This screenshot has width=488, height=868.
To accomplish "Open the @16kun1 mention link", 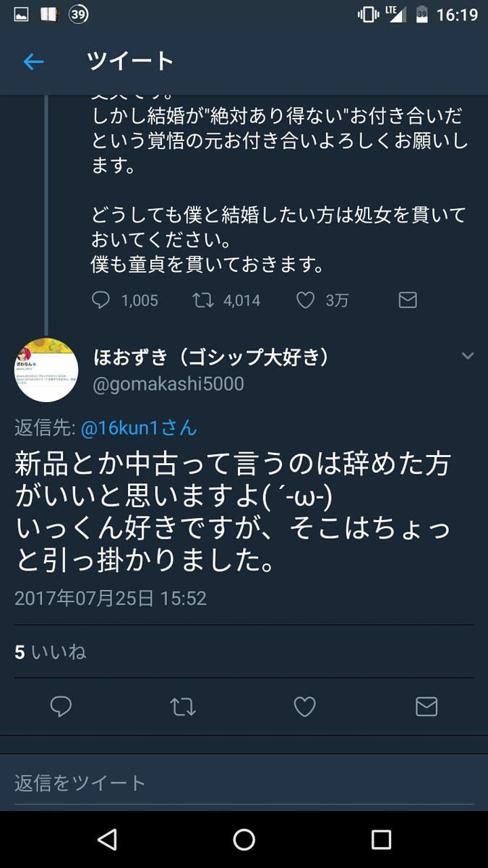I will coord(138,428).
